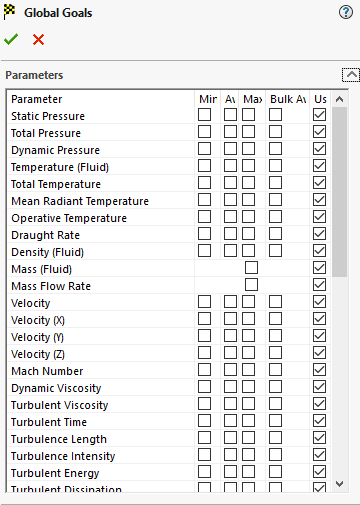This screenshot has height=505, width=360.
Task: Collapse the Parameters section chevron
Action: coord(351,75)
